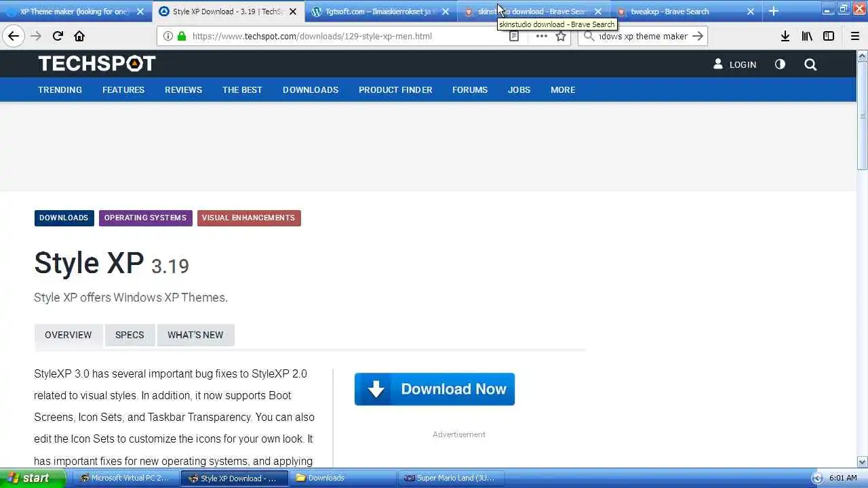Open the Downloads folder taskbar item

click(x=342, y=478)
